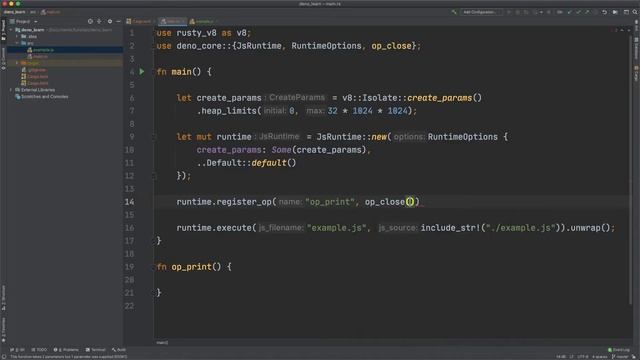Screen dimensions: 640x360
Task: Click the "op_print" string on line 14
Action: click(x=330, y=202)
